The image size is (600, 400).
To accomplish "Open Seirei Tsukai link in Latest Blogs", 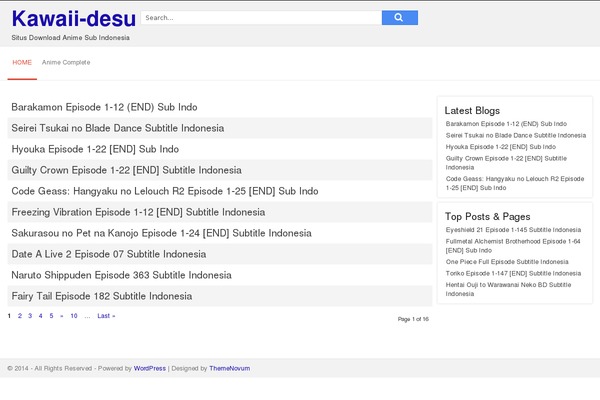I will [x=515, y=135].
